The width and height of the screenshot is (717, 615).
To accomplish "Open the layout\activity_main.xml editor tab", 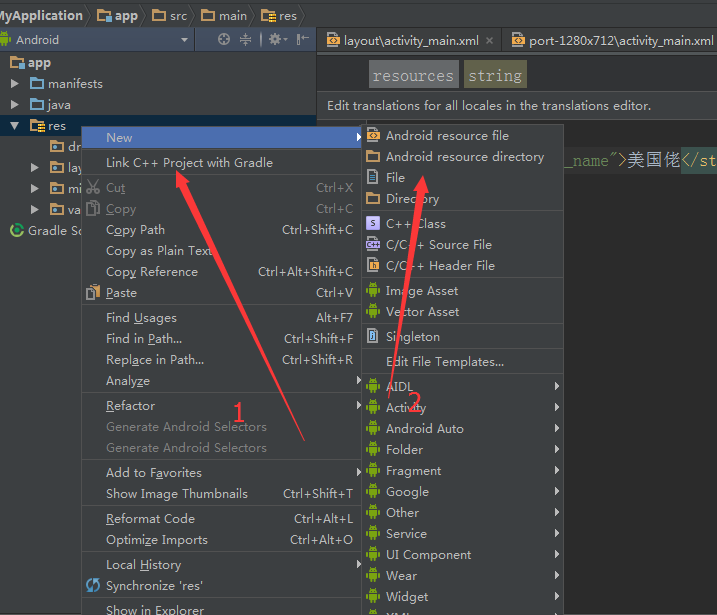I will 410,40.
